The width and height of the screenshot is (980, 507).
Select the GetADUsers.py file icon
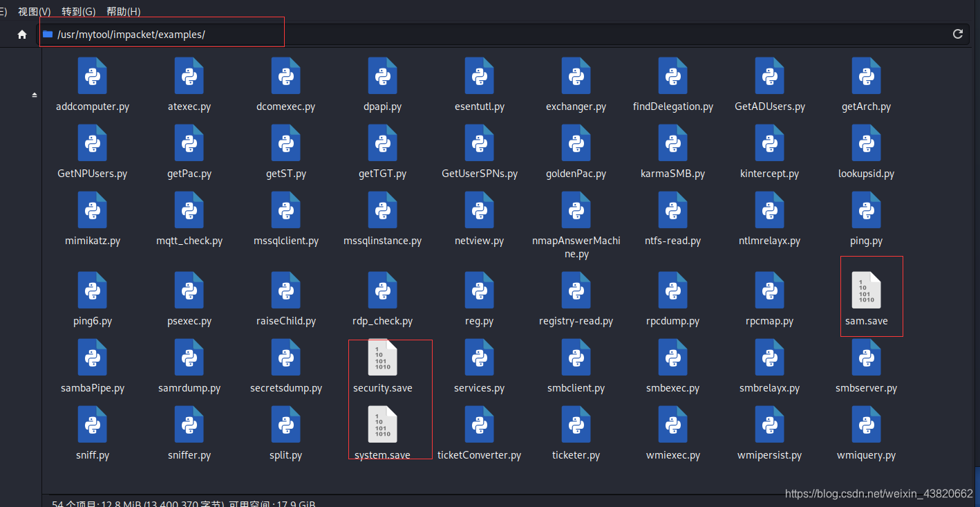click(x=770, y=76)
